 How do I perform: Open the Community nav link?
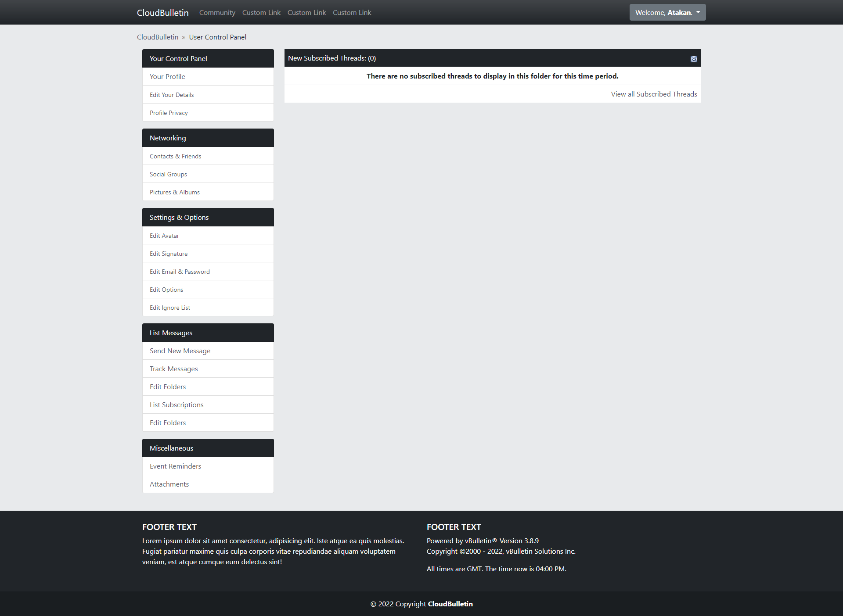pyautogui.click(x=217, y=13)
